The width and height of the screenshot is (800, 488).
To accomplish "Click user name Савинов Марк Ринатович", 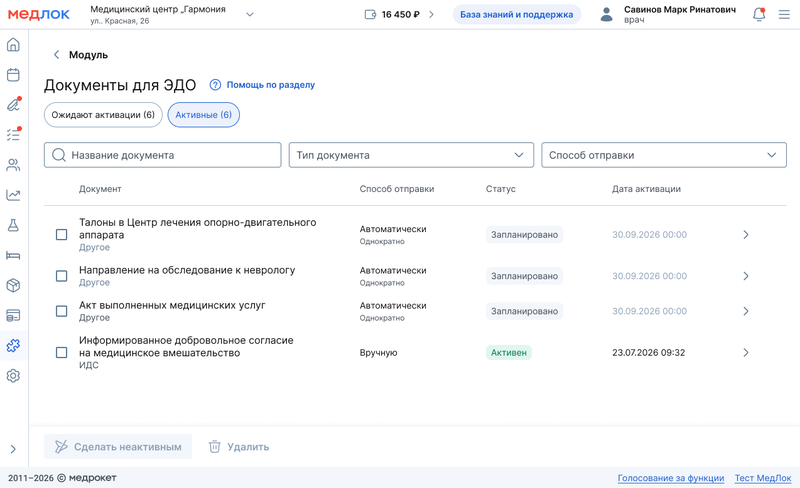I will [680, 9].
